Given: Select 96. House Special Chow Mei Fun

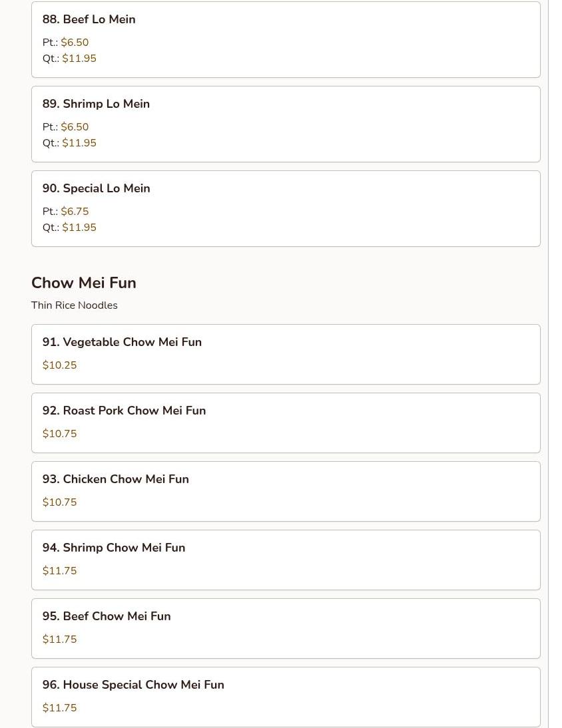Looking at the screenshot, I should (133, 685).
